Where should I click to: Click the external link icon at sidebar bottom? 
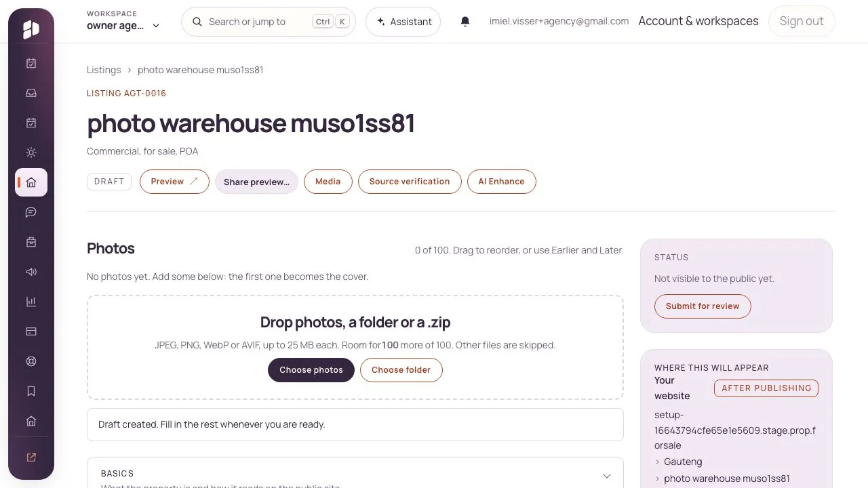point(31,457)
